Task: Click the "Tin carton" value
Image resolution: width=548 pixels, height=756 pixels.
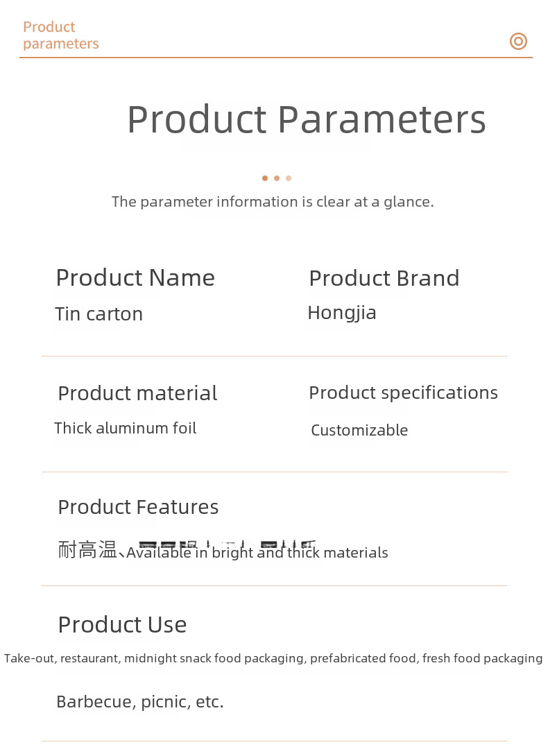Action: tap(99, 314)
